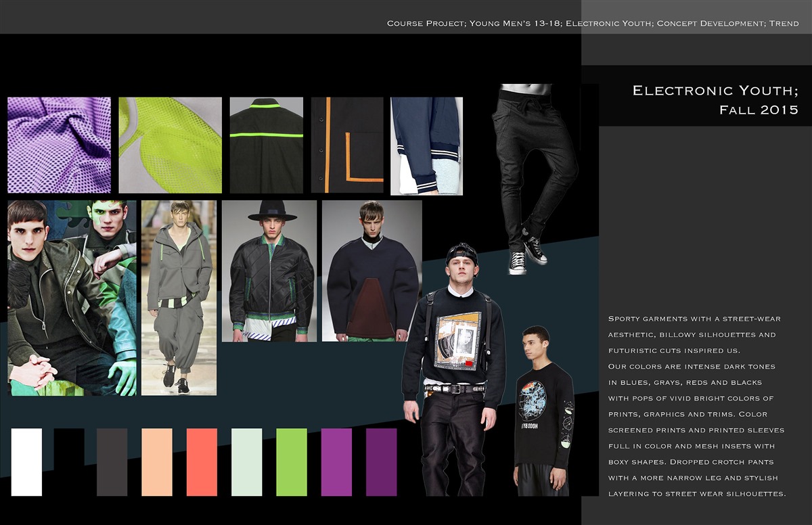
Task: Pick the magenta purple color swatch
Action: [x=336, y=462]
